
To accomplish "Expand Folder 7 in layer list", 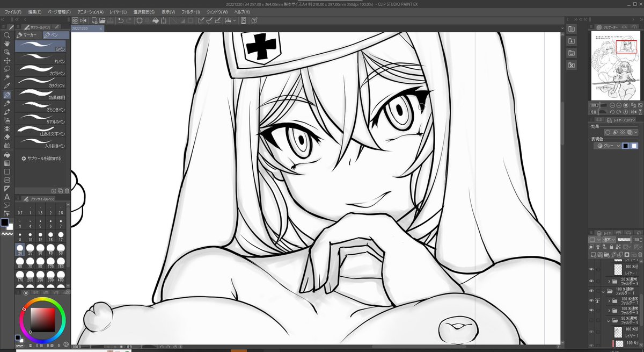I will [609, 301].
